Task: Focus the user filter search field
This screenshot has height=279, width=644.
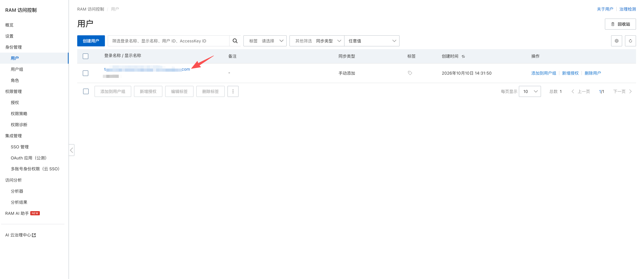Action: [168, 41]
